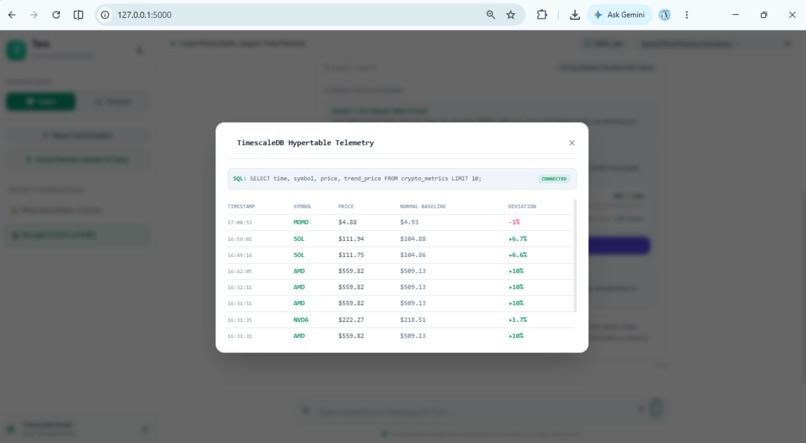This screenshot has height=443, width=806.
Task: Click the zoom magnifier icon in address bar
Action: 491,15
